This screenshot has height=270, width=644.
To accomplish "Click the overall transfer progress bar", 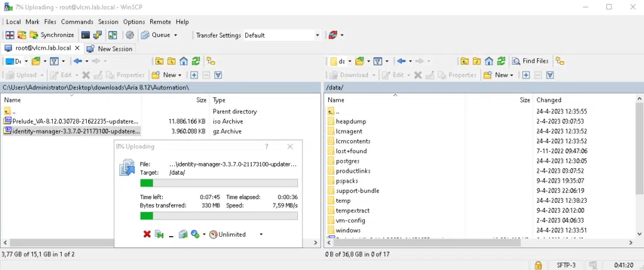I will [x=219, y=216].
